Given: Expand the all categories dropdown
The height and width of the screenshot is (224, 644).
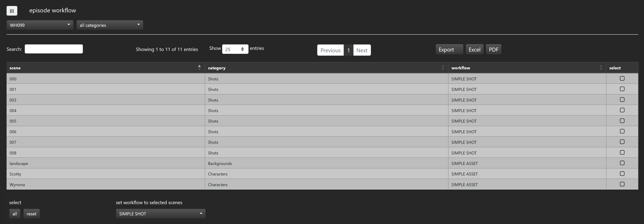Looking at the screenshot, I should [x=110, y=25].
